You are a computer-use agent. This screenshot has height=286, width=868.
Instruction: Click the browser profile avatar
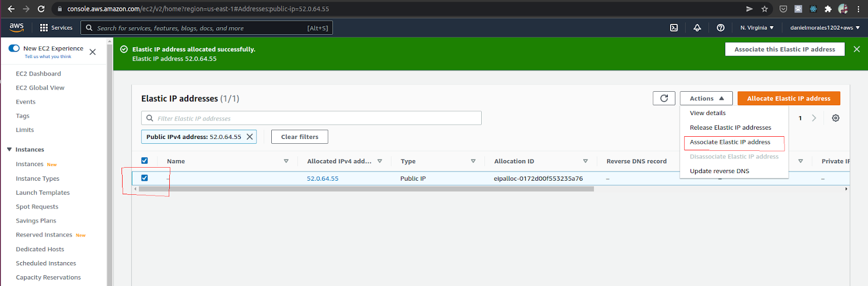(843, 9)
